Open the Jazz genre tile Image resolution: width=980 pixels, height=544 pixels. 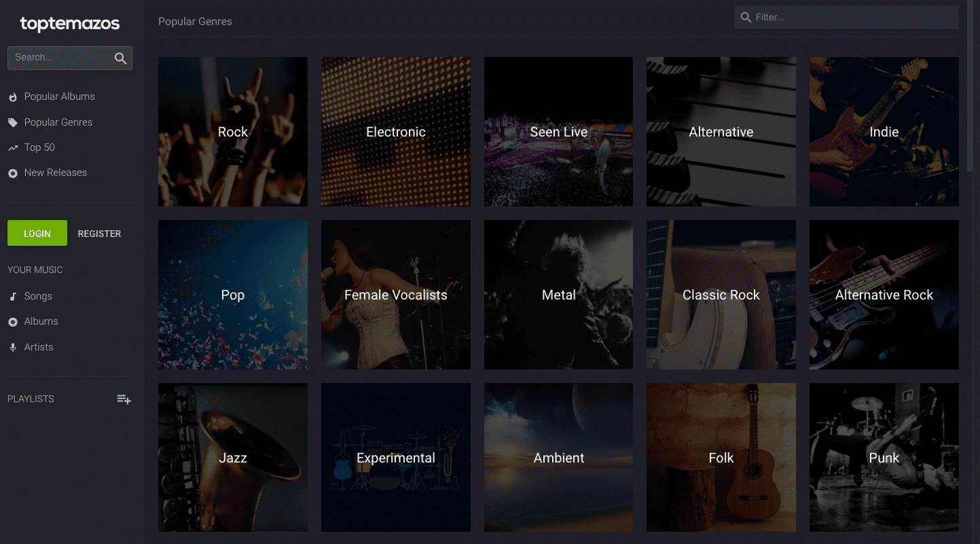click(233, 457)
